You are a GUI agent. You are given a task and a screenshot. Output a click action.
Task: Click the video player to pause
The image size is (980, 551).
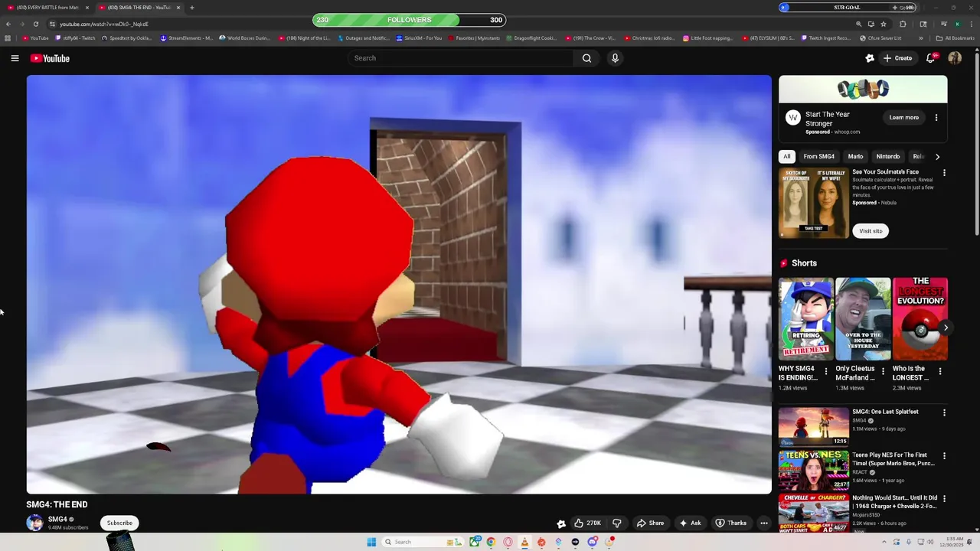click(x=399, y=284)
